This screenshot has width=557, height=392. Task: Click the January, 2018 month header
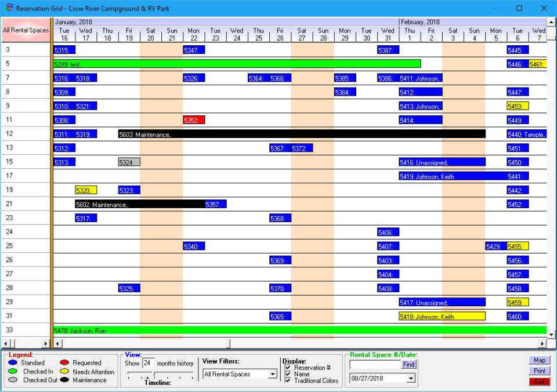pyautogui.click(x=226, y=22)
